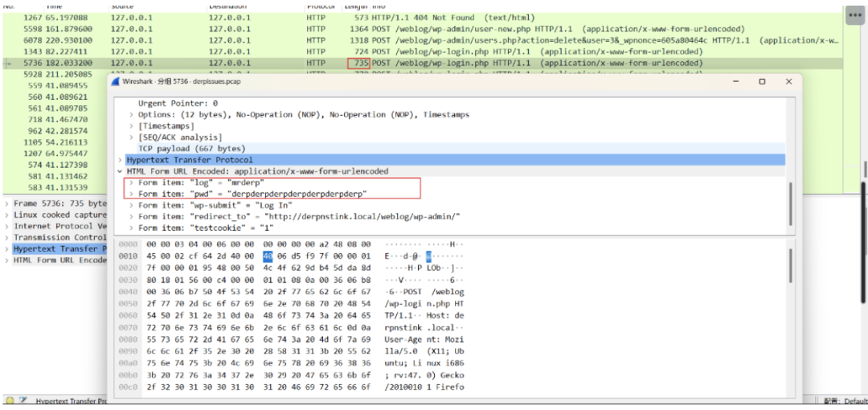
Task: Select the TCP payload (667 bytes) line
Action: (x=191, y=149)
